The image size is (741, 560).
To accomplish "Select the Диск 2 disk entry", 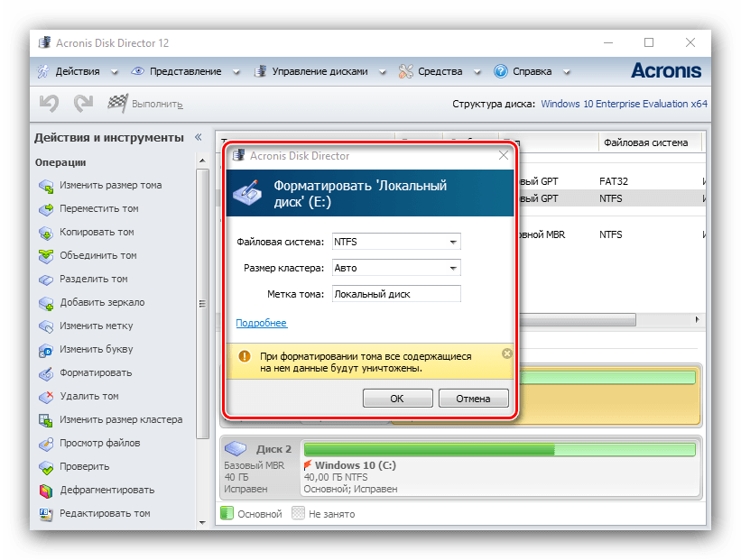I will tap(259, 467).
